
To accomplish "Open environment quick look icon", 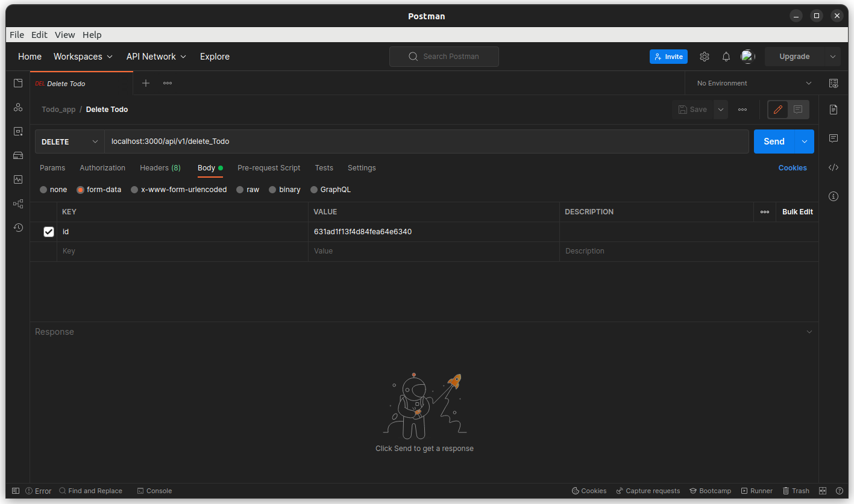I will click(834, 83).
